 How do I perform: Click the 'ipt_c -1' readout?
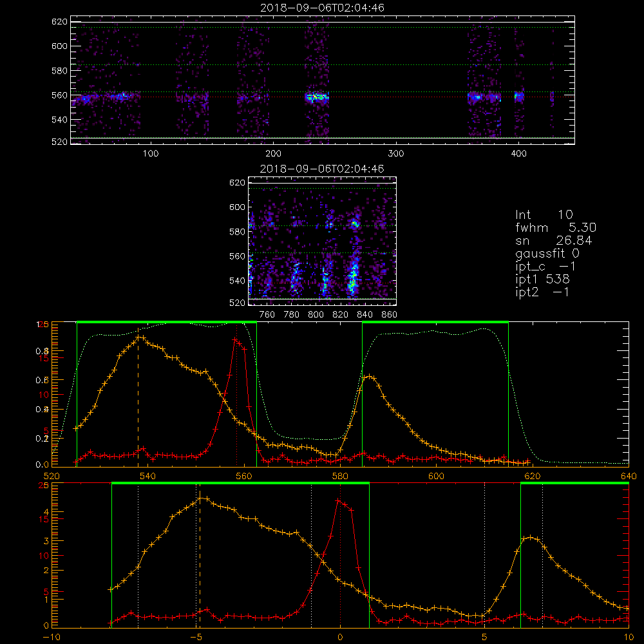[x=546, y=267]
